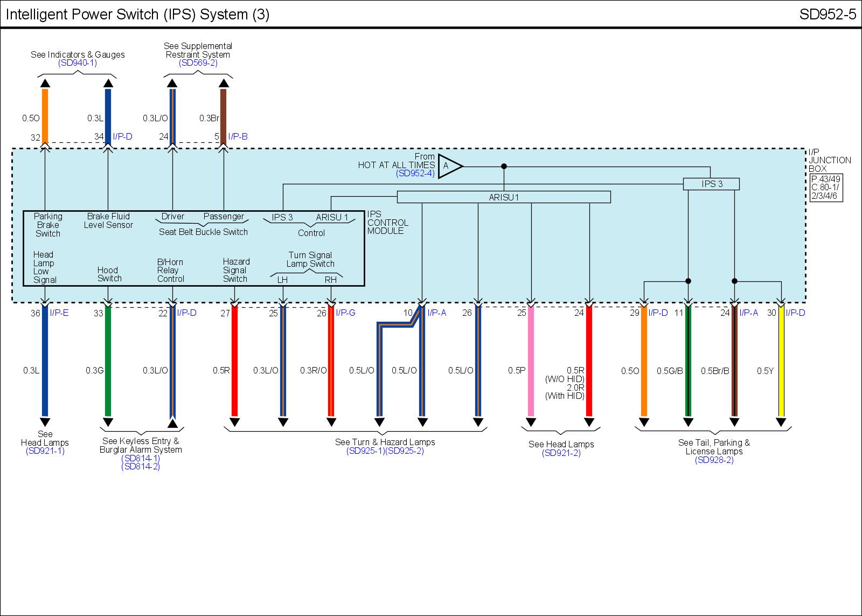The height and width of the screenshot is (616, 862).
Task: Open the SD921-2 Head Lamps reference
Action: point(561,453)
